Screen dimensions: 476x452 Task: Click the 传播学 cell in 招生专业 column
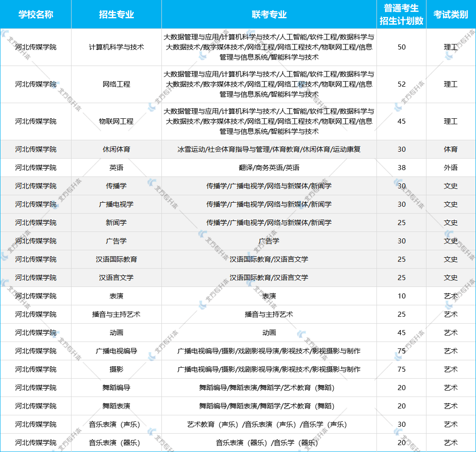click(x=116, y=186)
